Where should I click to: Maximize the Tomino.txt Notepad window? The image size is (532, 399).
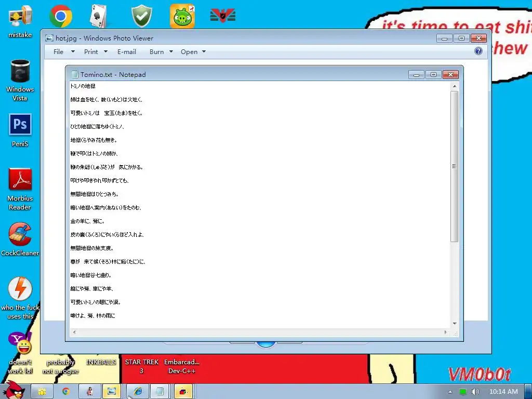[x=433, y=75]
